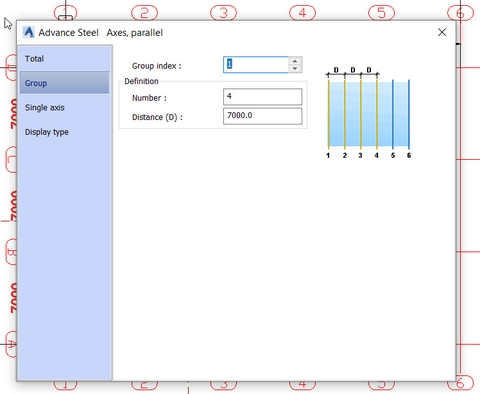480x394 pixels.
Task: Select the Group tab
Action: pyautogui.click(x=65, y=83)
